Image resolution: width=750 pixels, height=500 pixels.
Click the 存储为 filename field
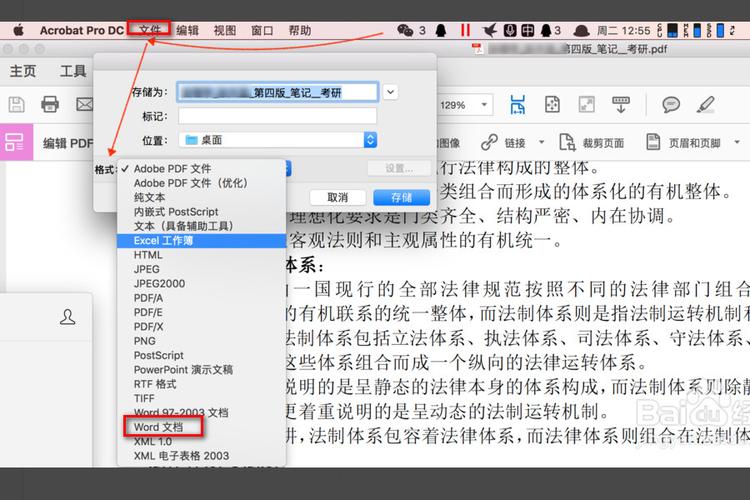point(277,92)
